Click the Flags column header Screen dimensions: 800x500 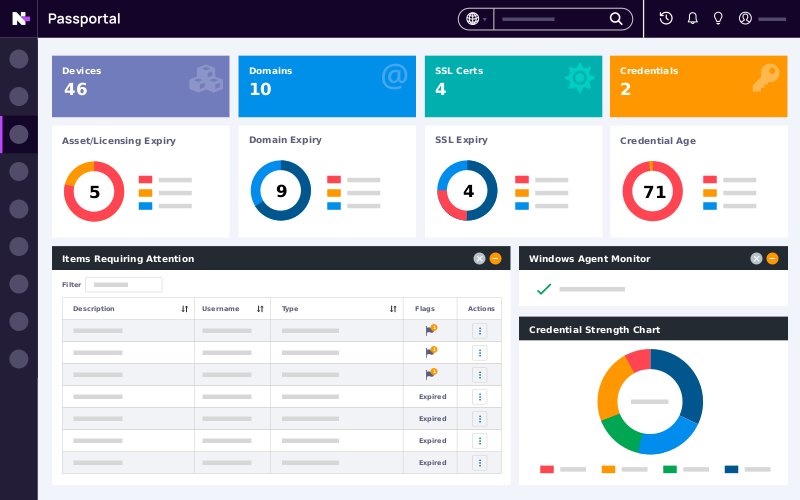[x=425, y=309]
